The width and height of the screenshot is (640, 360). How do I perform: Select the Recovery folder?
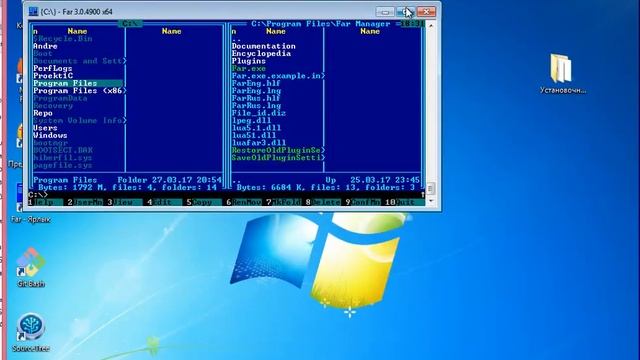click(53, 105)
